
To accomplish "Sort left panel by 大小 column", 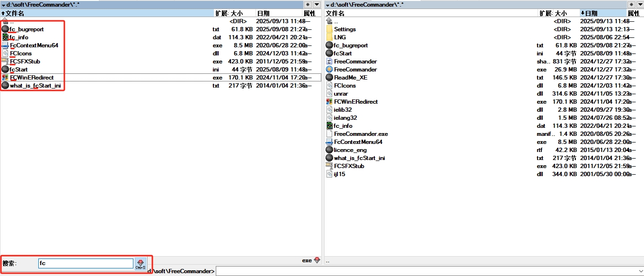I will tap(242, 13).
